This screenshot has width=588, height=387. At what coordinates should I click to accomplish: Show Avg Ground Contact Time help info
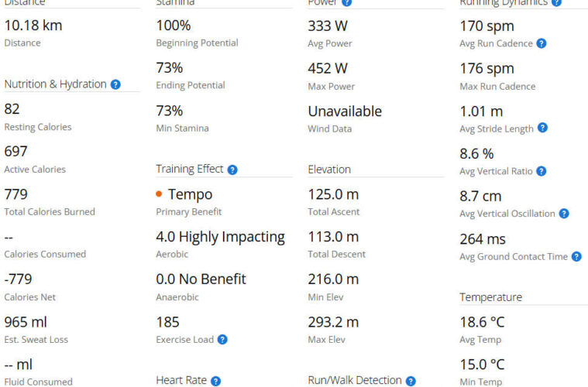tap(576, 256)
